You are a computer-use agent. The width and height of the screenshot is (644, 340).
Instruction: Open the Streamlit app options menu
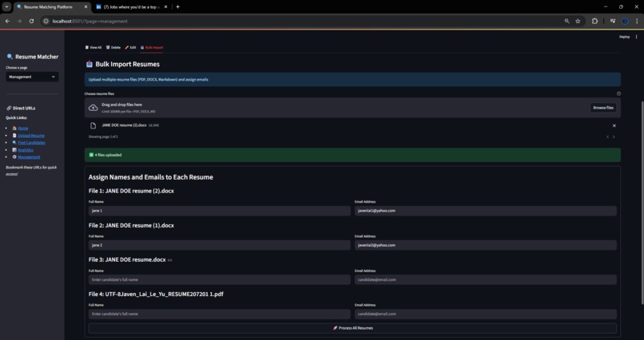[637, 37]
